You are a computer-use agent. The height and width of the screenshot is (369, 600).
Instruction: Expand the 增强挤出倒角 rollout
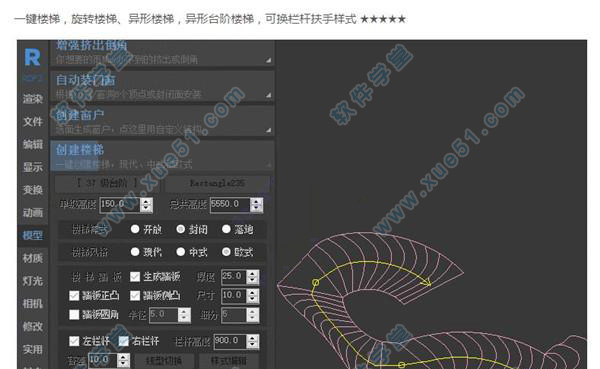pyautogui.click(x=162, y=53)
